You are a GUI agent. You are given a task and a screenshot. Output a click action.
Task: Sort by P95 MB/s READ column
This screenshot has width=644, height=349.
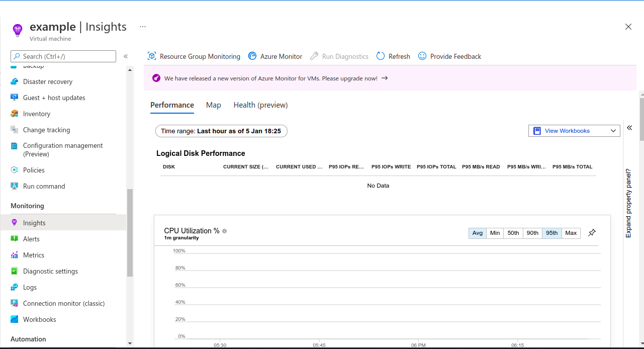481,166
